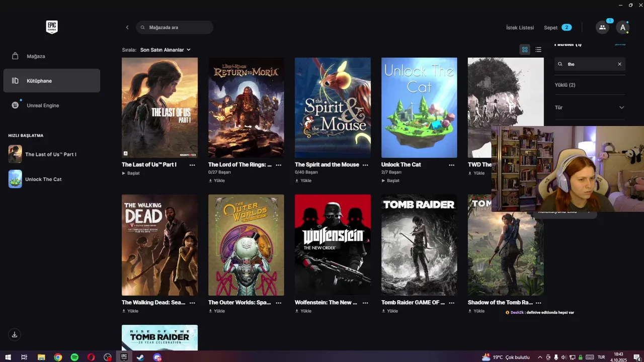644x362 pixels.
Task: Launch Unlock The Cat from quick launch
Action: [x=52, y=179]
